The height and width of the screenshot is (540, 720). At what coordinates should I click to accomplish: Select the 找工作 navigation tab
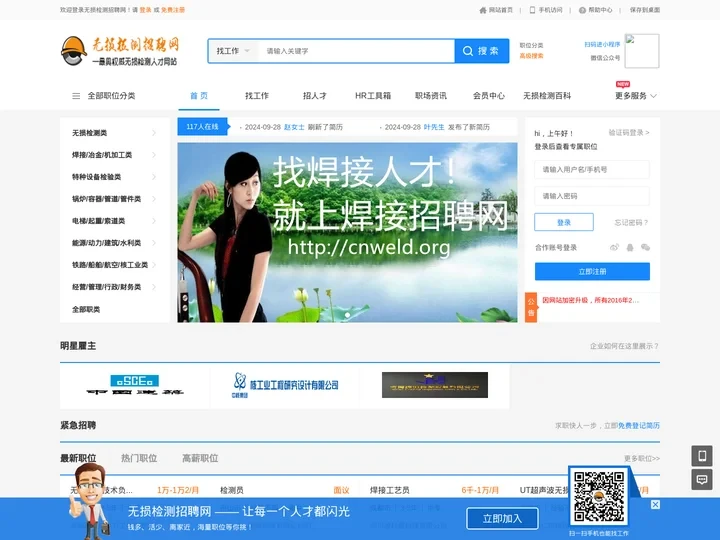pos(257,96)
